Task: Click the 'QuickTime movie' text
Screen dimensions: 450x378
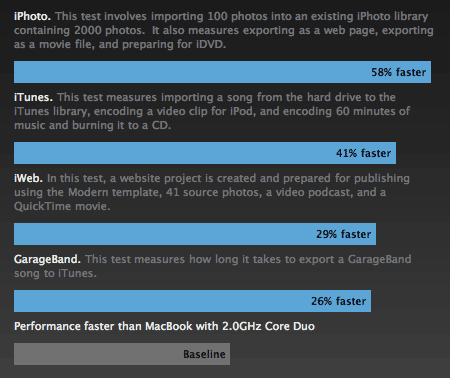Action: pos(62,206)
